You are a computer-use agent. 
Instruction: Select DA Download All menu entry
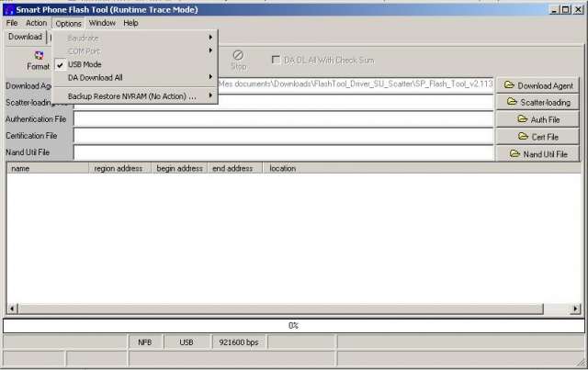[x=135, y=78]
